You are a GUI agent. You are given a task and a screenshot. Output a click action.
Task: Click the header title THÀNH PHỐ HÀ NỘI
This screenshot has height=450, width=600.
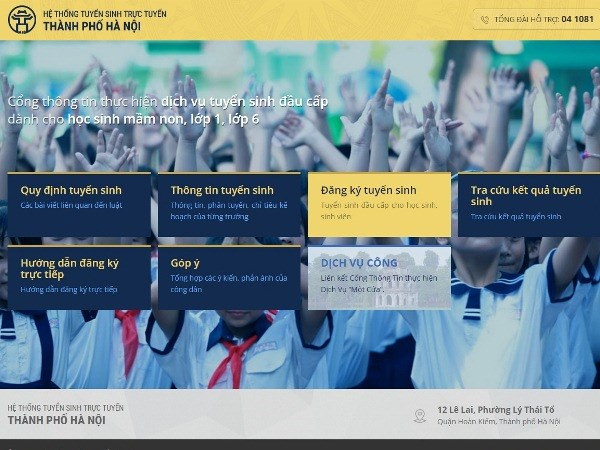coord(91,27)
